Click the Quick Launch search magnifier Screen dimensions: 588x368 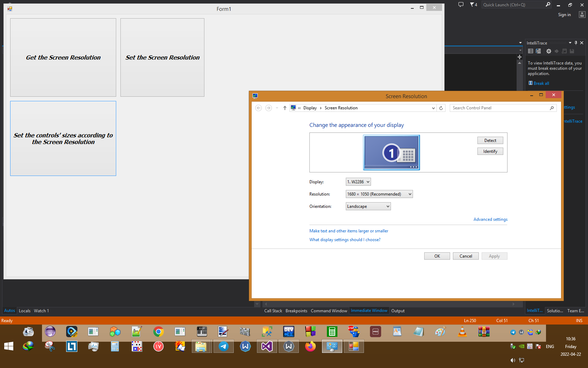(x=548, y=5)
